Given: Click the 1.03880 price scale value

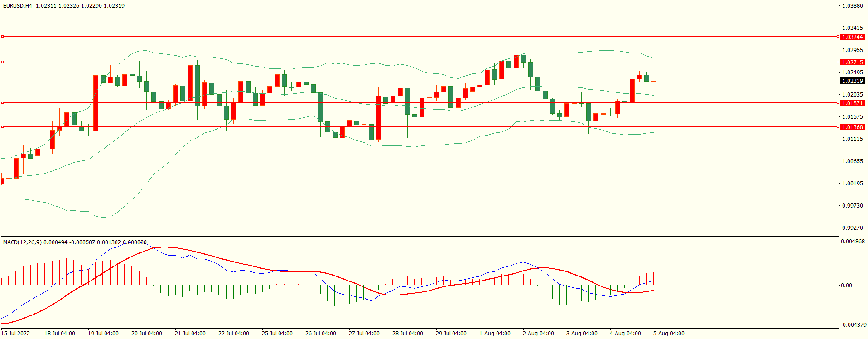Looking at the screenshot, I should (x=853, y=6).
